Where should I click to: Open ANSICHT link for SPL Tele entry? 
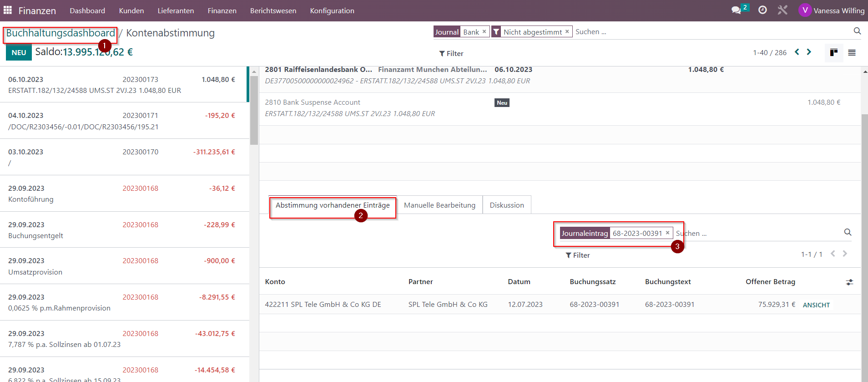[816, 305]
